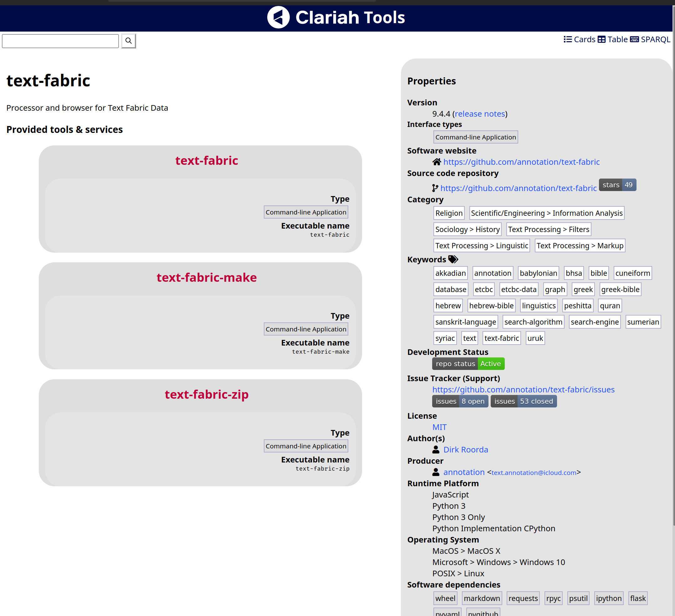Click the git branch icon by repository link
Viewport: 675px width, 616px height.
tap(435, 188)
